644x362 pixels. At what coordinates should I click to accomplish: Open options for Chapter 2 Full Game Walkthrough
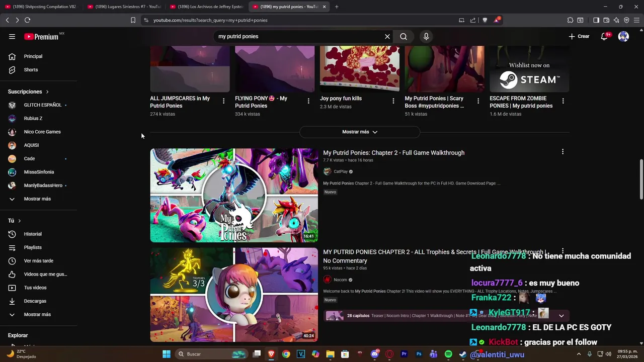562,151
